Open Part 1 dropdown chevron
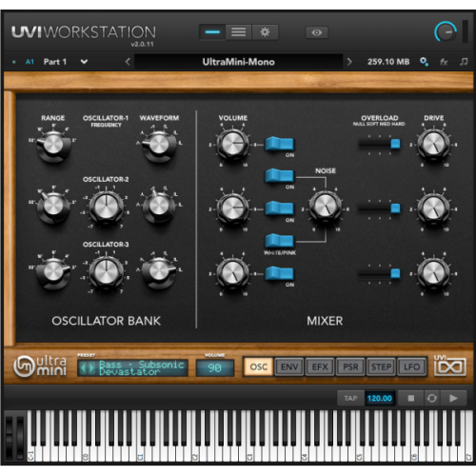476x476 pixels. 84,62
